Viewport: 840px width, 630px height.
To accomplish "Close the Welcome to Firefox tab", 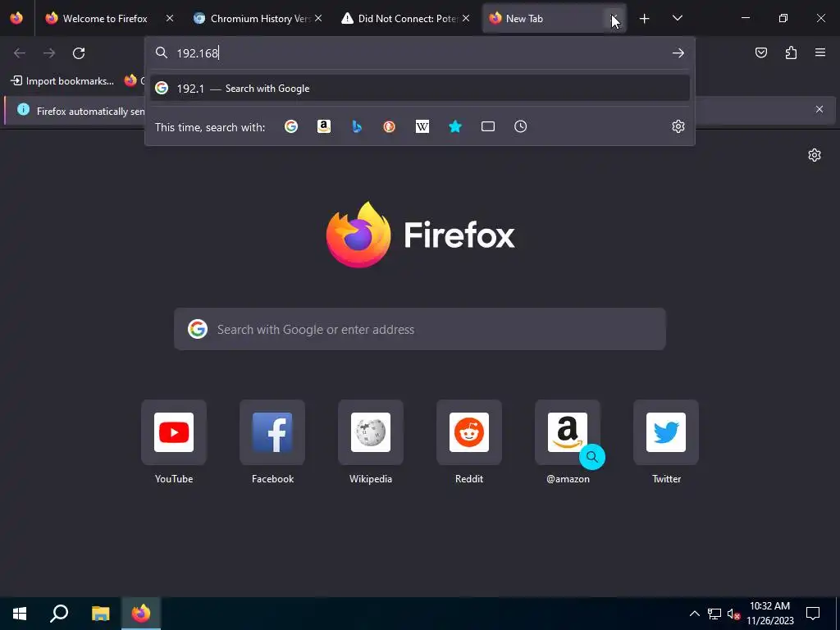I will point(170,18).
